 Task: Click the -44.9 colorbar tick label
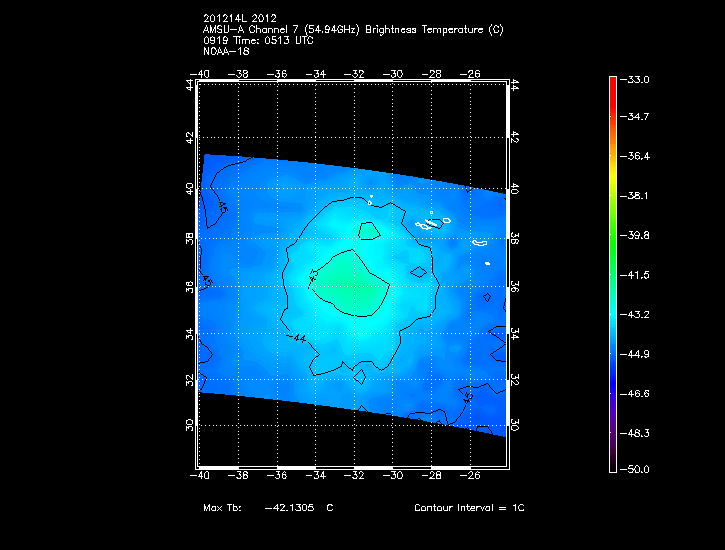tap(637, 354)
